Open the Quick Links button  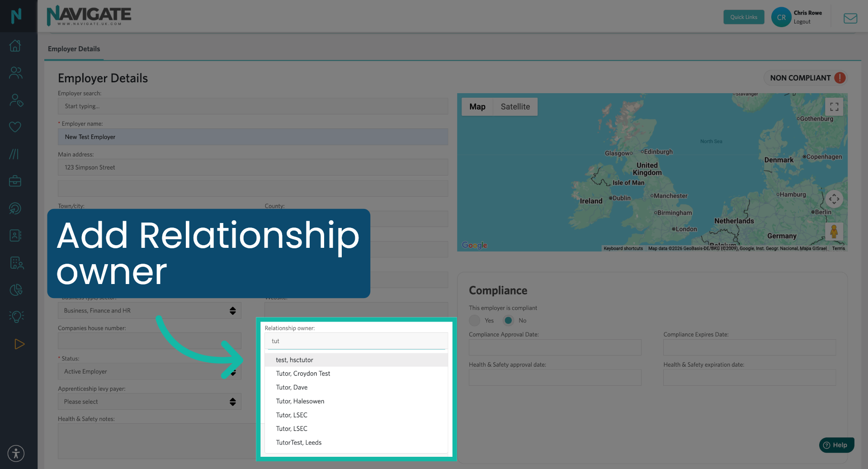tap(744, 17)
